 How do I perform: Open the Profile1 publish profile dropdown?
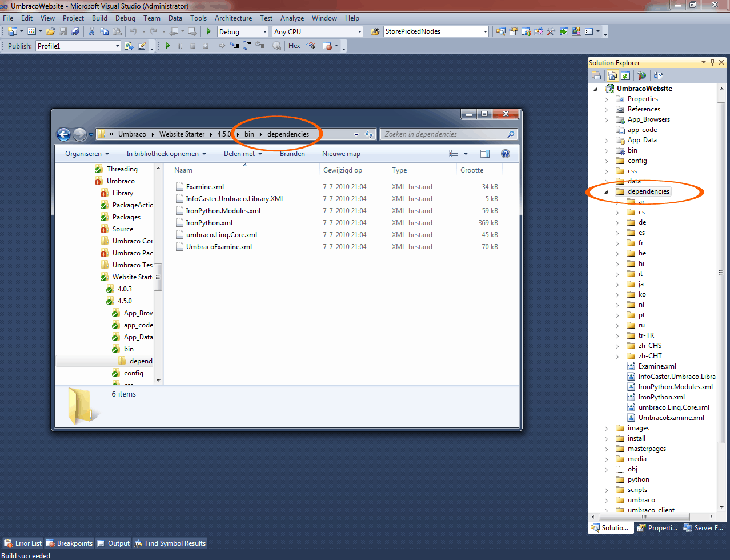(118, 46)
